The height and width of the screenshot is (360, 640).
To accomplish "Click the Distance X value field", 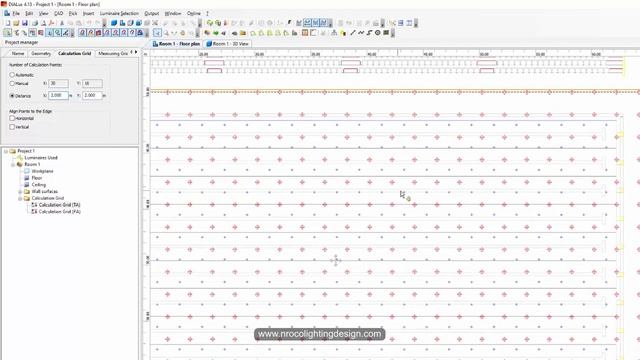I will (x=58, y=96).
